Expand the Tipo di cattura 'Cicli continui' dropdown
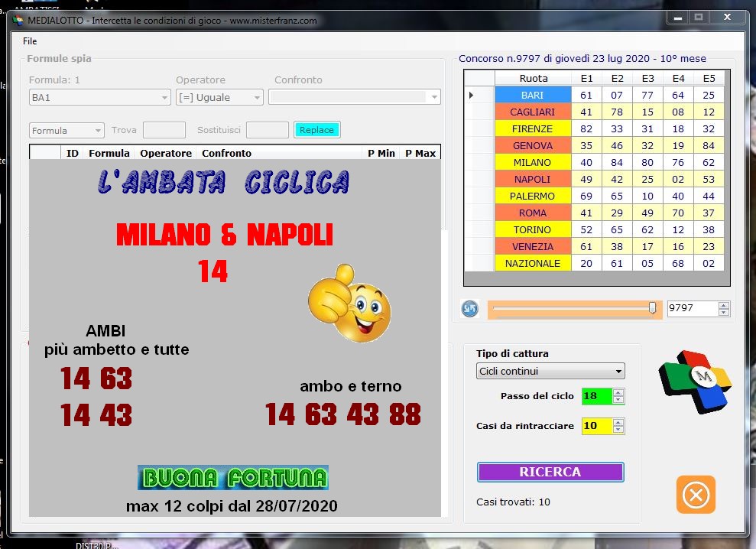Viewport: 756px width, 549px height. point(618,372)
